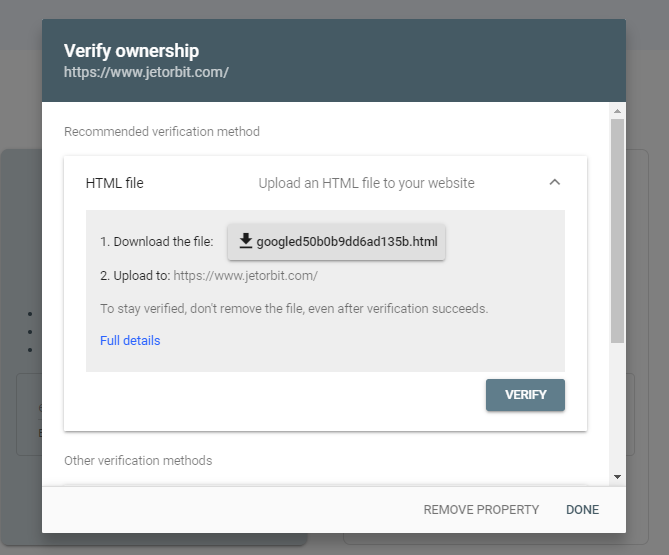The image size is (669, 555).
Task: Click the 'To stay verified' notice text
Action: 294,308
